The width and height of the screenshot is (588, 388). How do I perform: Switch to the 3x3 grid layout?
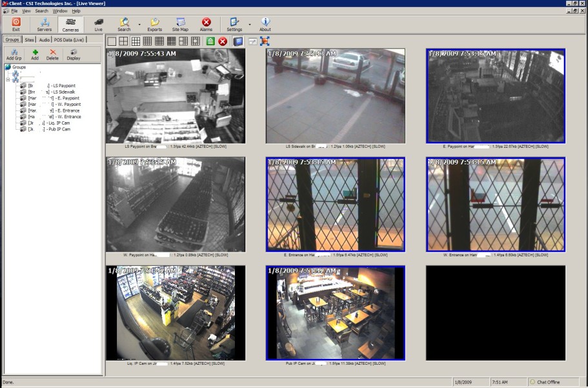[x=136, y=41]
